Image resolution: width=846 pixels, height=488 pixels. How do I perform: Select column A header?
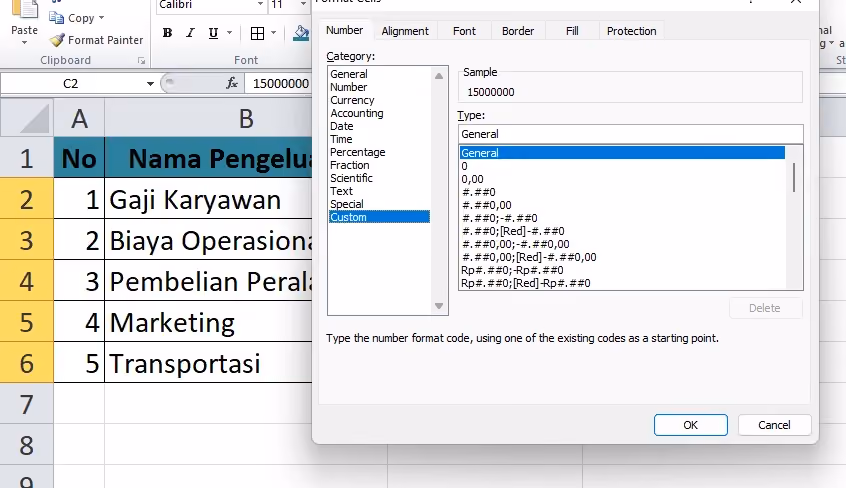coord(79,118)
